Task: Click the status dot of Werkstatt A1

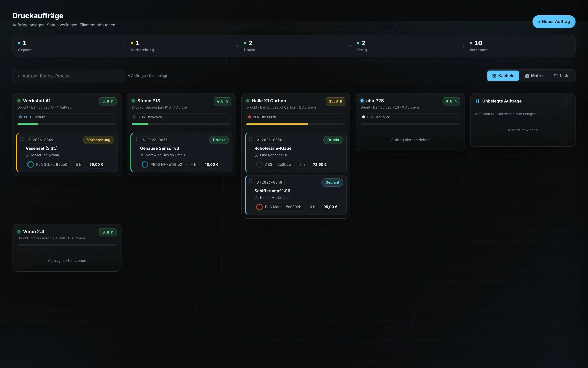Action: pos(19,101)
